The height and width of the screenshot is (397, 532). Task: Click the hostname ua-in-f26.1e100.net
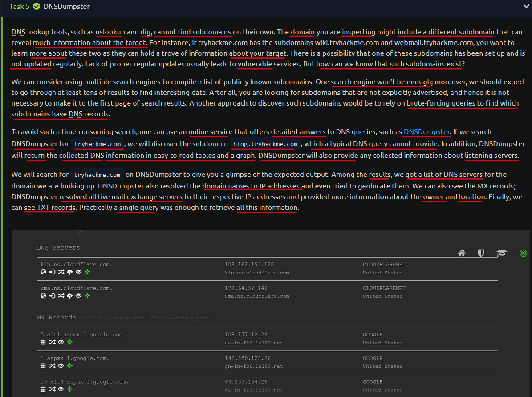click(x=254, y=343)
